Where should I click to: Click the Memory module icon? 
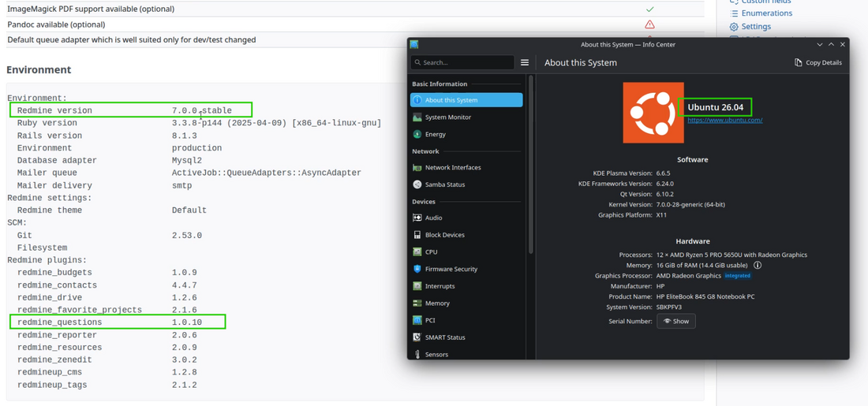[417, 303]
